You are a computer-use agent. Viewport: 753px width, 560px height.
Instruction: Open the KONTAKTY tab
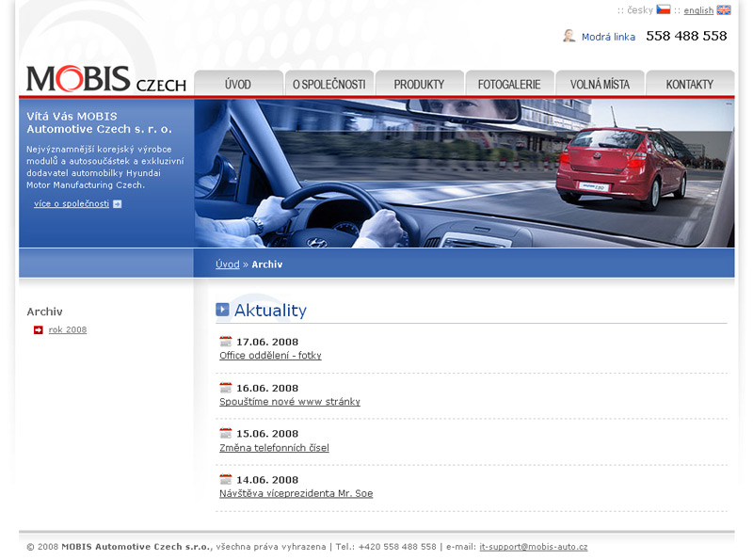pos(690,84)
